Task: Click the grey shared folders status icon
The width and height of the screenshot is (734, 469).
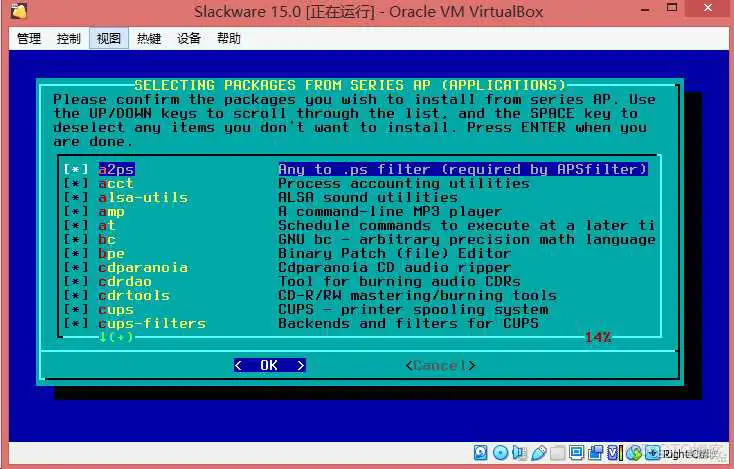Action: point(558,453)
